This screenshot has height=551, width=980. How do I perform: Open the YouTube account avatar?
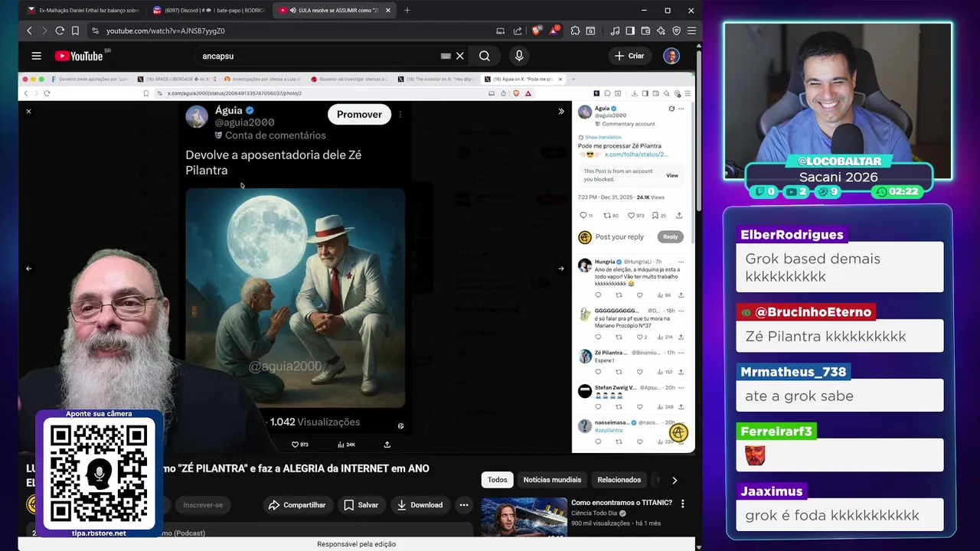(x=671, y=56)
